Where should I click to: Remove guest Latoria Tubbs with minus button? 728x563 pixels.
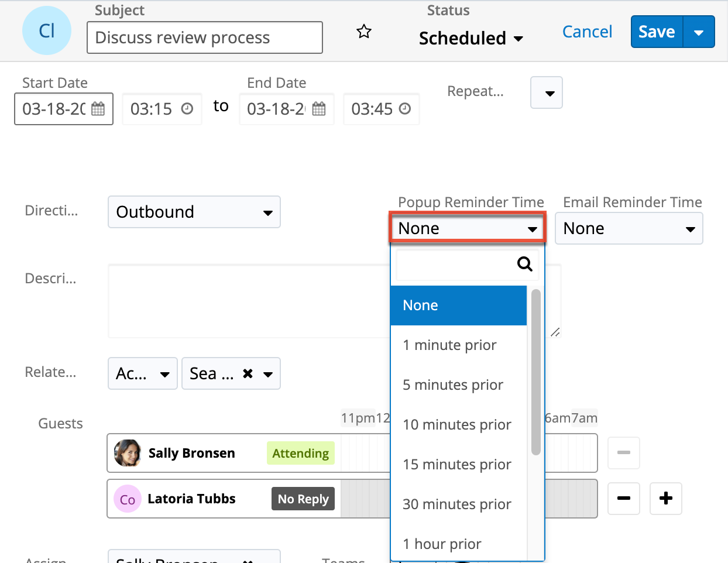tap(624, 499)
